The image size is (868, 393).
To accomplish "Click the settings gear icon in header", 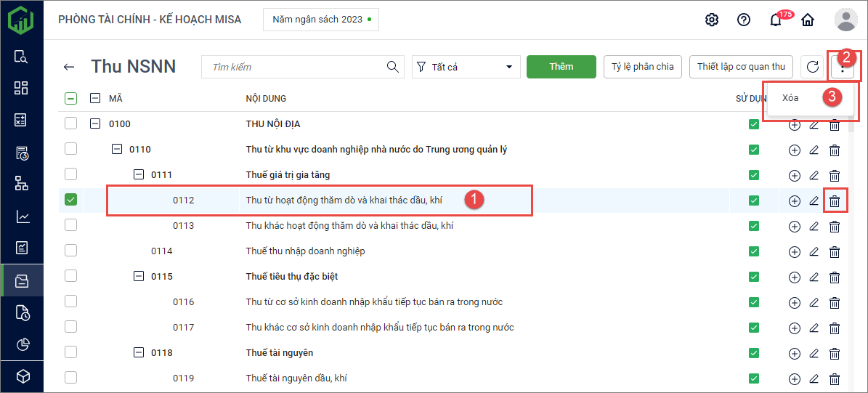I will 712,20.
